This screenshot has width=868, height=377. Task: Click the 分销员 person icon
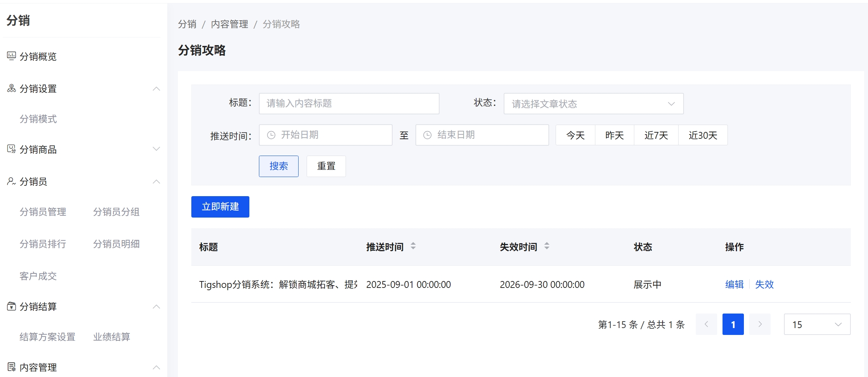pyautogui.click(x=10, y=181)
